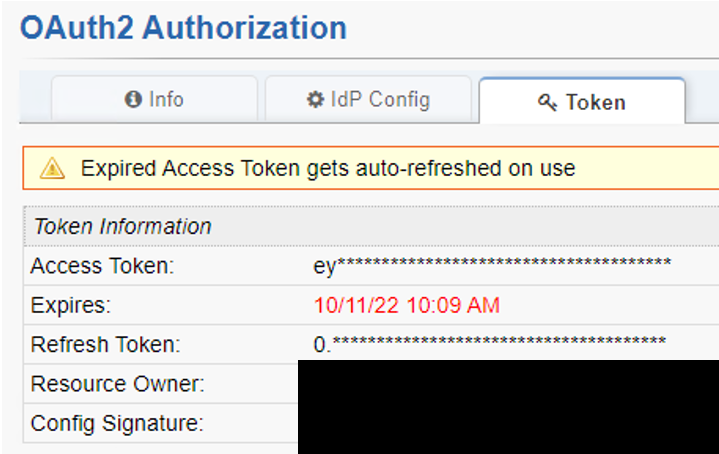Image resolution: width=719 pixels, height=454 pixels.
Task: Click the Config Signature field label
Action: point(117,423)
